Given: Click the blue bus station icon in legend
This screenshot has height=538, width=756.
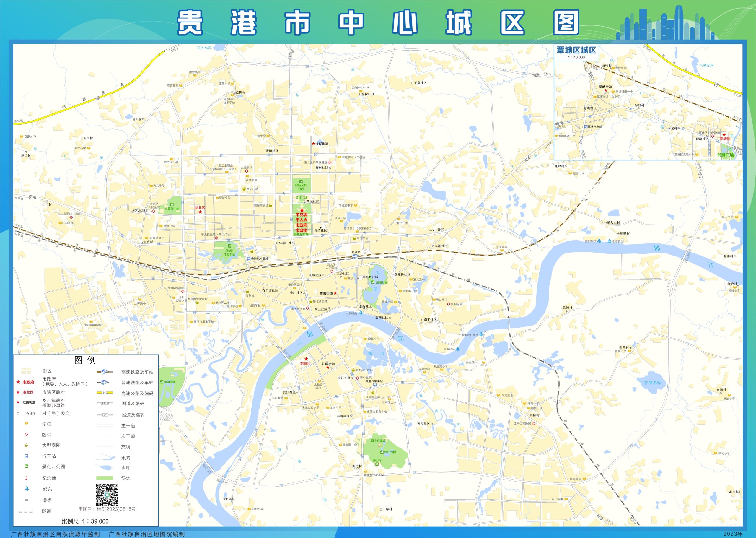Looking at the screenshot, I should click(x=26, y=456).
